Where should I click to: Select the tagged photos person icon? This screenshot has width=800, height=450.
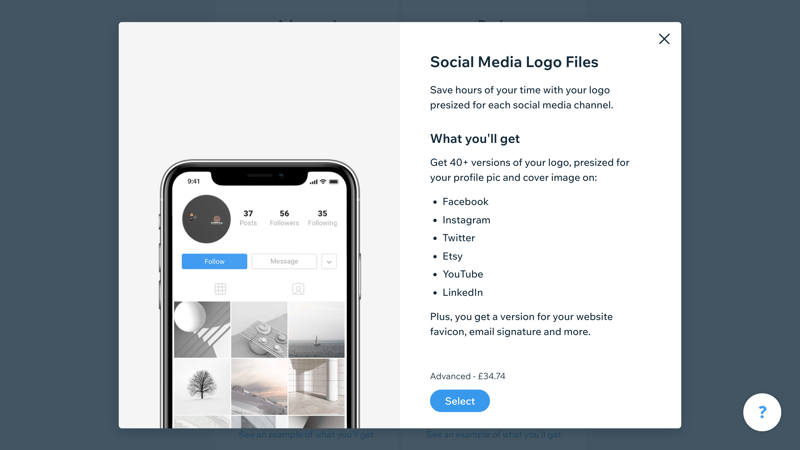click(298, 289)
